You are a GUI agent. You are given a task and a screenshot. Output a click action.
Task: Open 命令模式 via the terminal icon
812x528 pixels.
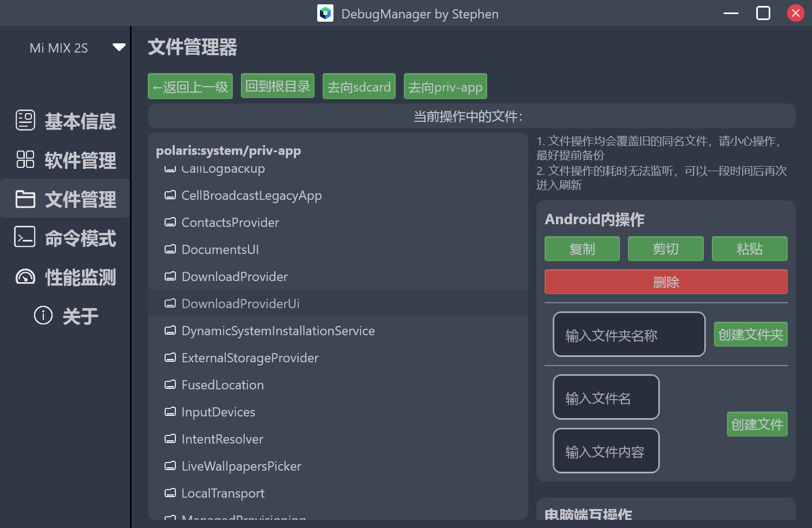24,237
